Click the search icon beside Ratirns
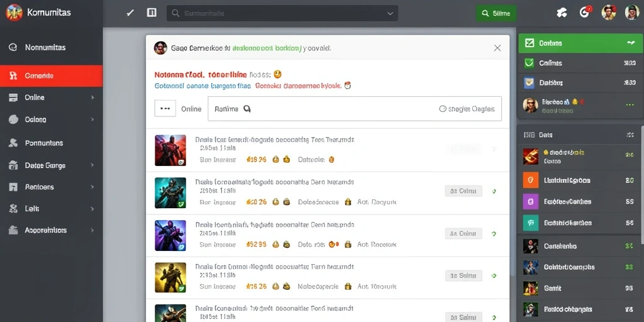This screenshot has height=322, width=644. [x=247, y=109]
